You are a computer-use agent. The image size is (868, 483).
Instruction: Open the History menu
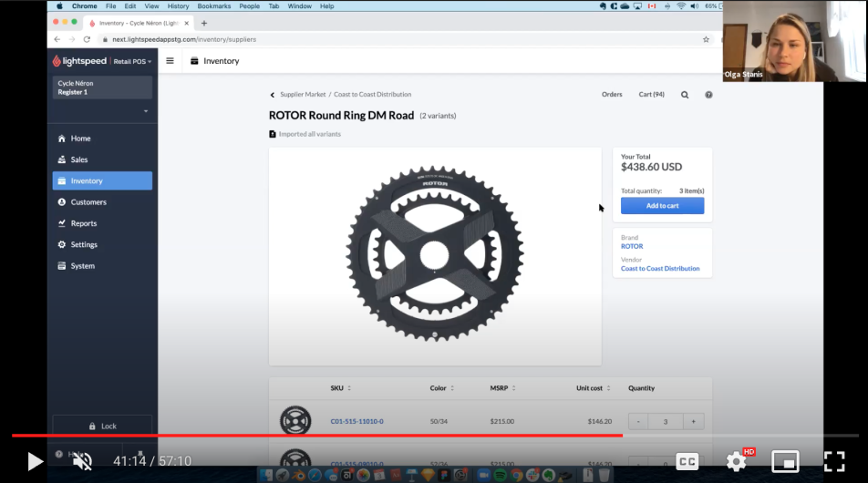179,6
